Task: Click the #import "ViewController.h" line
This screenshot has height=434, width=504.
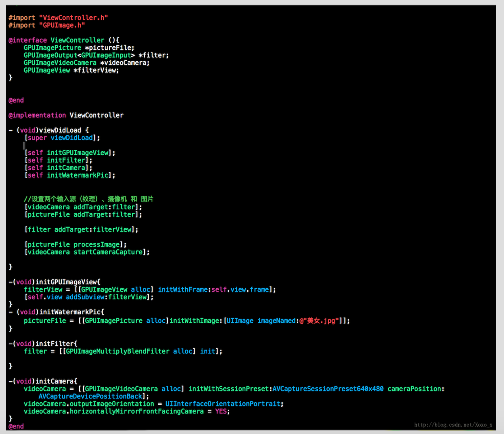Action: tap(58, 18)
